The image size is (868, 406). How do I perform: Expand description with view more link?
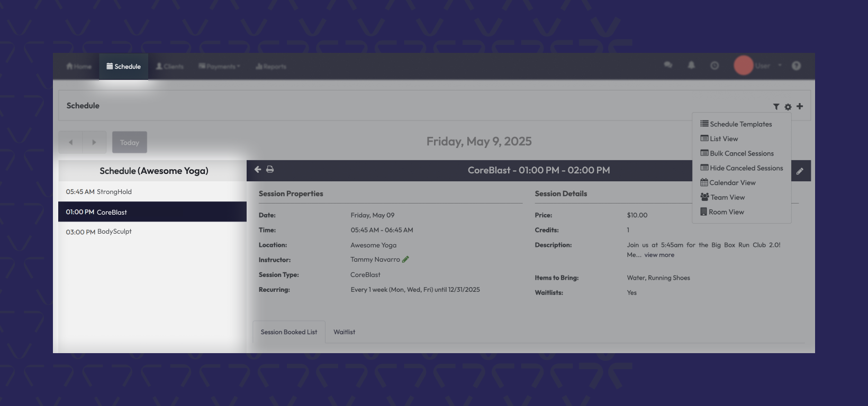(x=659, y=255)
